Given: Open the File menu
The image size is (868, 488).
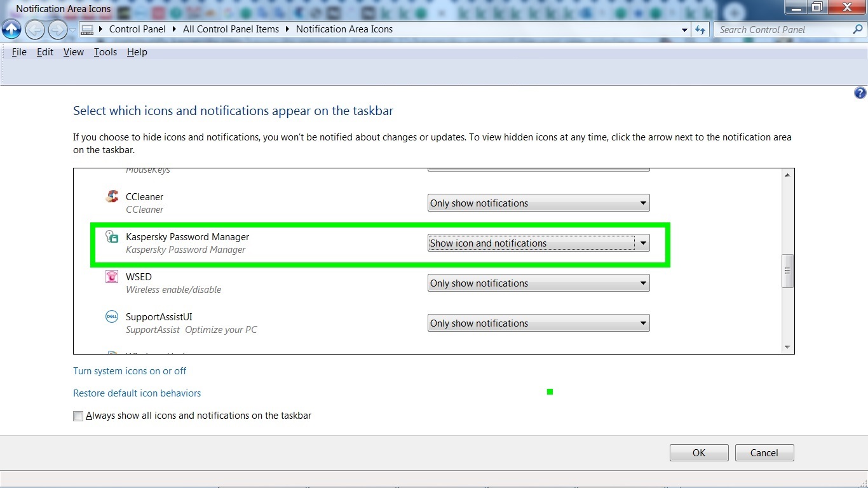Looking at the screenshot, I should pos(19,52).
